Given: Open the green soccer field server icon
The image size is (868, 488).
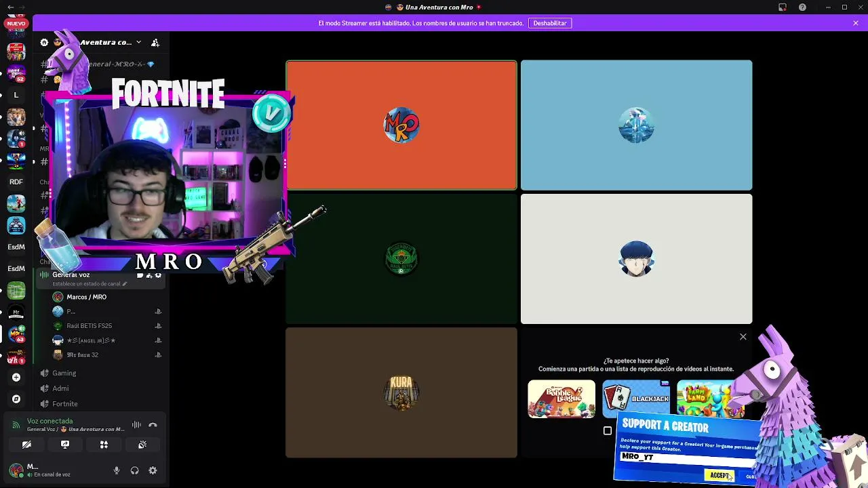Looking at the screenshot, I should point(16,290).
